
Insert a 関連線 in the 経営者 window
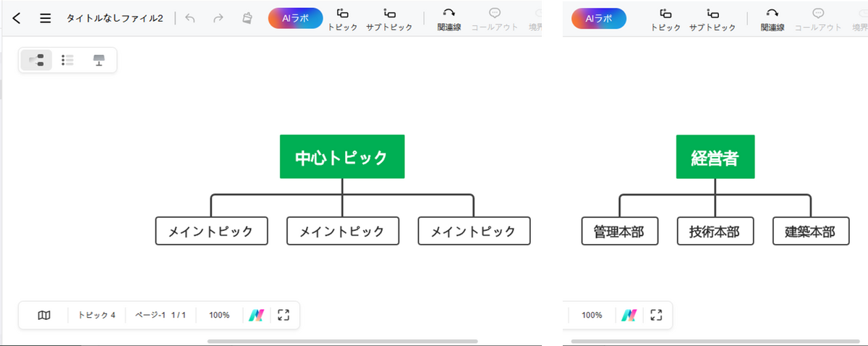pyautogui.click(x=773, y=20)
